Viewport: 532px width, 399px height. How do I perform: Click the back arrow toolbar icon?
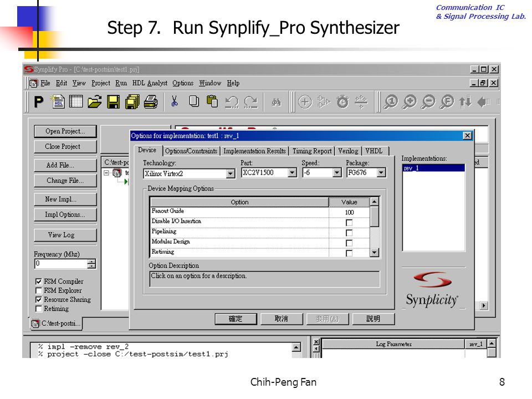(x=483, y=101)
